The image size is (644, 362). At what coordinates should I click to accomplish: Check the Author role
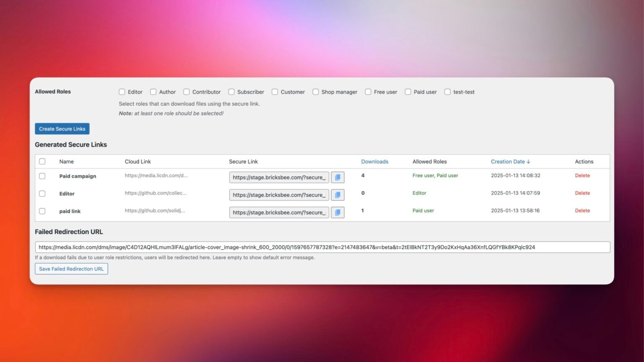point(153,92)
